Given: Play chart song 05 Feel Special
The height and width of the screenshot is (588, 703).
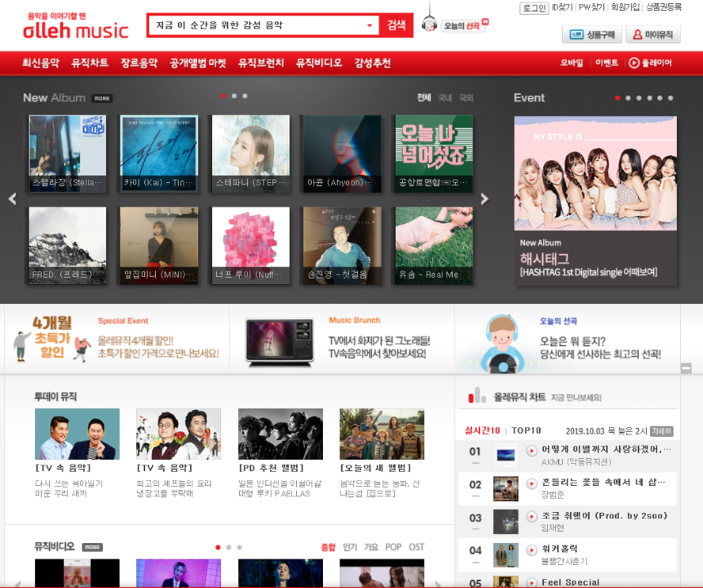Looking at the screenshot, I should (x=531, y=582).
